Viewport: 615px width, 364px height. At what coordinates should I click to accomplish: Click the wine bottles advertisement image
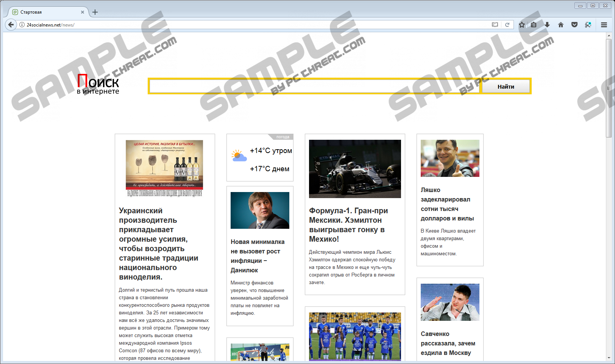164,168
